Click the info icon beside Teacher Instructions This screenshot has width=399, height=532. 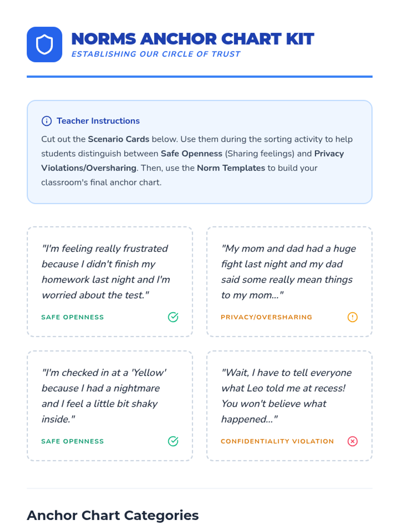click(x=47, y=121)
